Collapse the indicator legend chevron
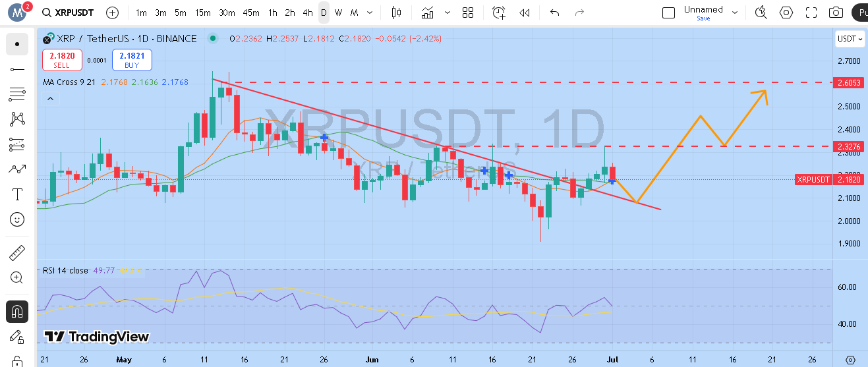Viewport: 868px width, 367px height. (x=50, y=98)
